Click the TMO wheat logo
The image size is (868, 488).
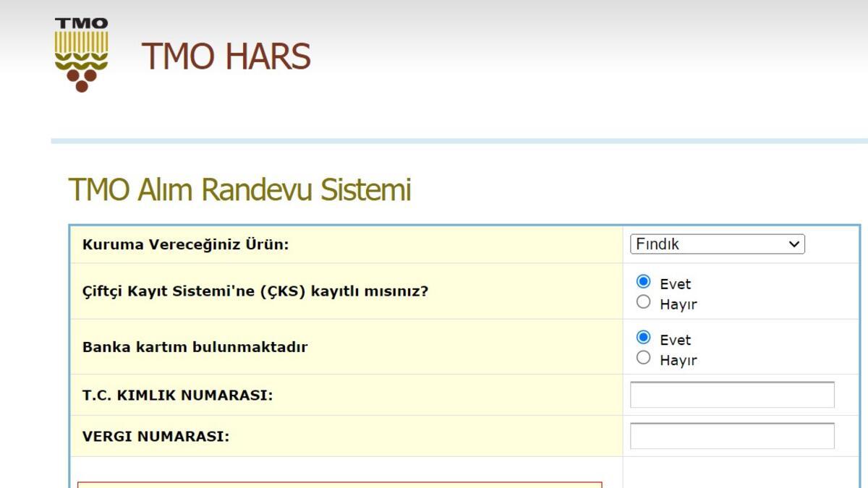81,56
